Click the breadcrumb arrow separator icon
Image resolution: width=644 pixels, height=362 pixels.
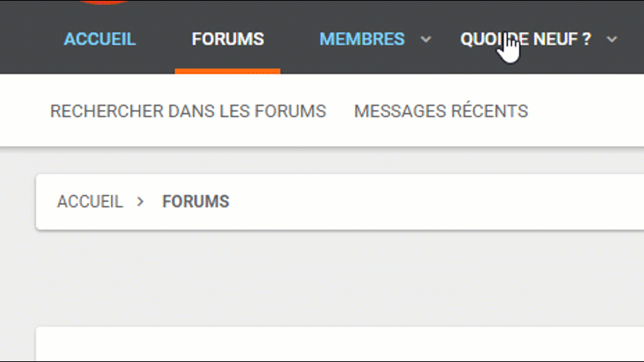140,202
